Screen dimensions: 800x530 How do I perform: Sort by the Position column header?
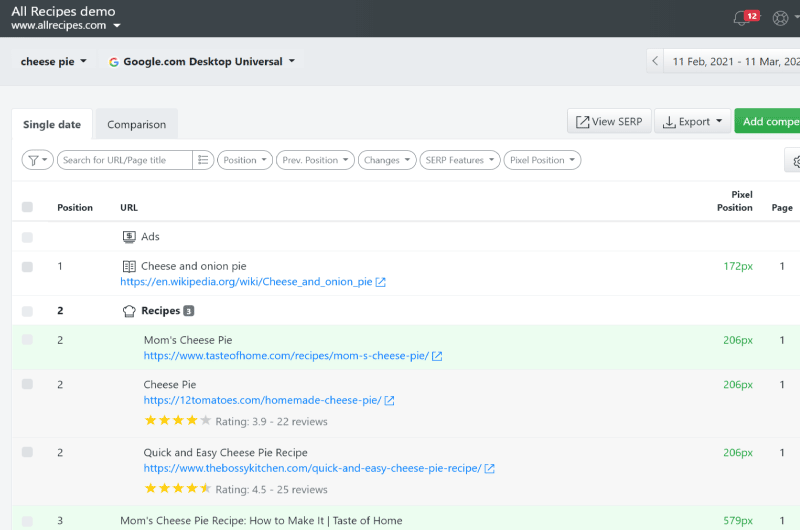(75, 208)
